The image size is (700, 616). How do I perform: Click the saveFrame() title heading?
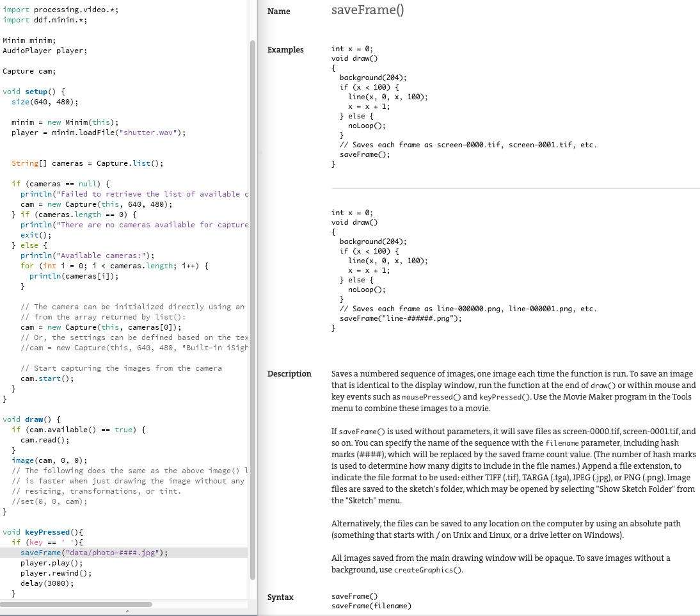point(367,10)
